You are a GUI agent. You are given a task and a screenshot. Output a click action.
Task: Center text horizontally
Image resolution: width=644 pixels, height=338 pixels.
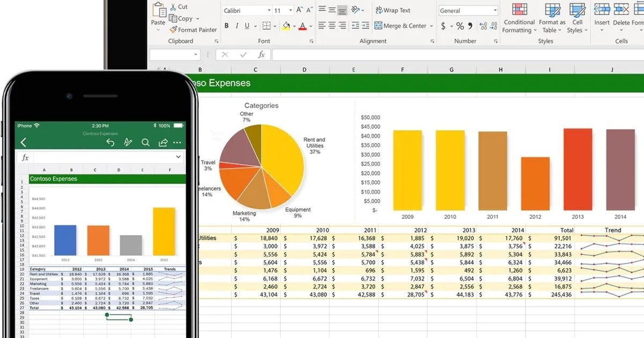point(332,26)
